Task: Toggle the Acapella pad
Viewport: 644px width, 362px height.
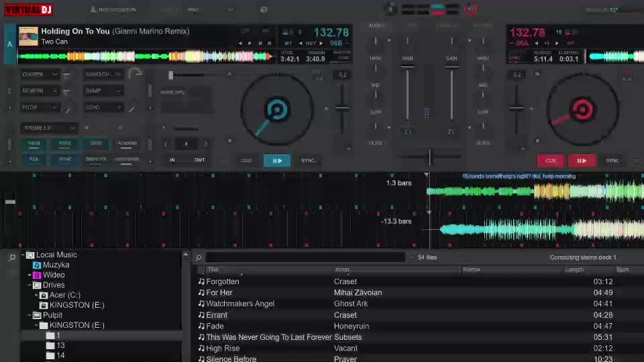Action: pos(127,143)
